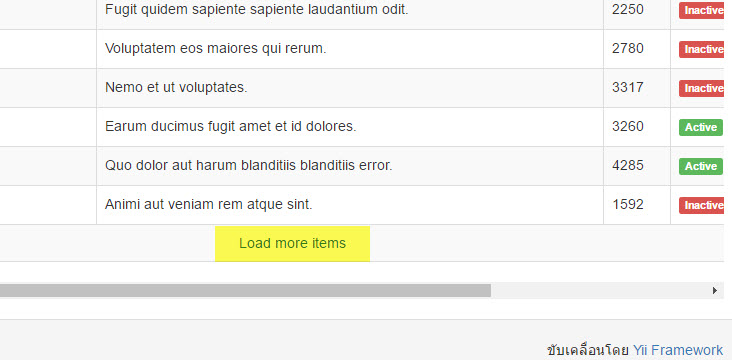The width and height of the screenshot is (732, 360).
Task: Click the value cell 4285
Action: click(637, 166)
